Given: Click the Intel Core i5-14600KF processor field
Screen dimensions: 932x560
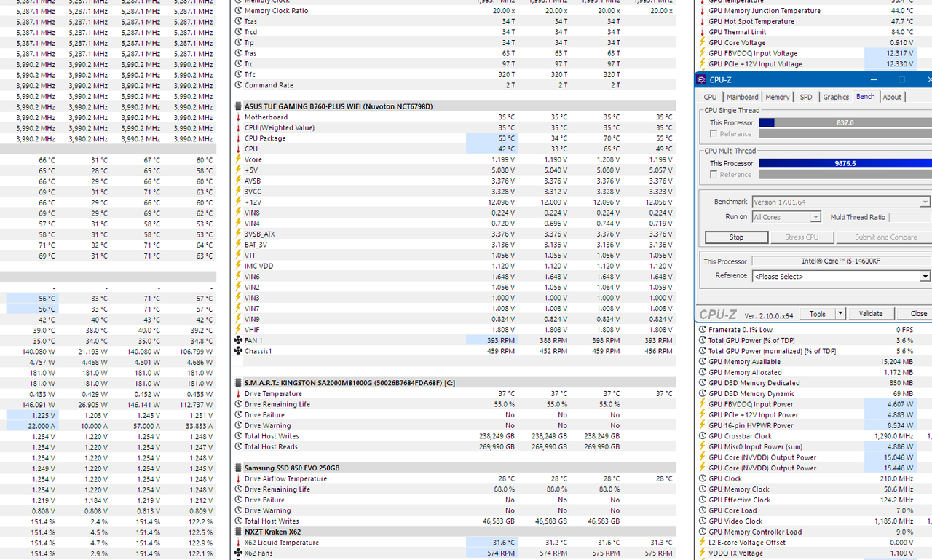Looking at the screenshot, I should 841,261.
